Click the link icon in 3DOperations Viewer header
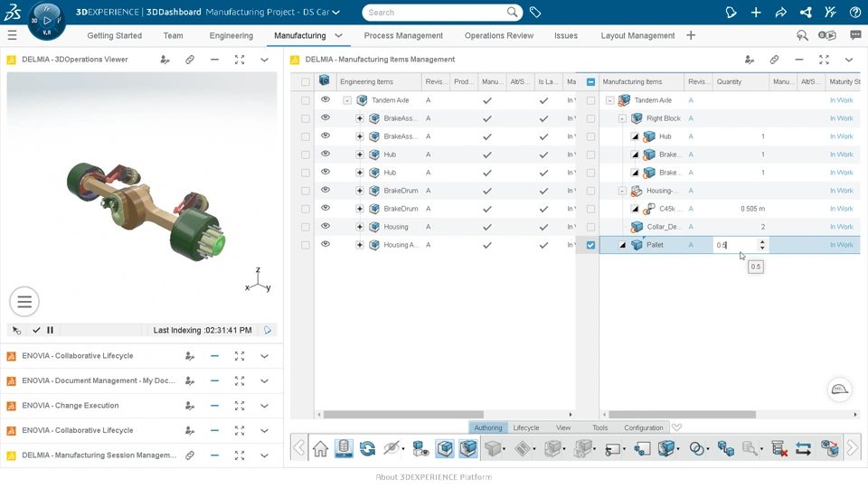 pos(190,60)
